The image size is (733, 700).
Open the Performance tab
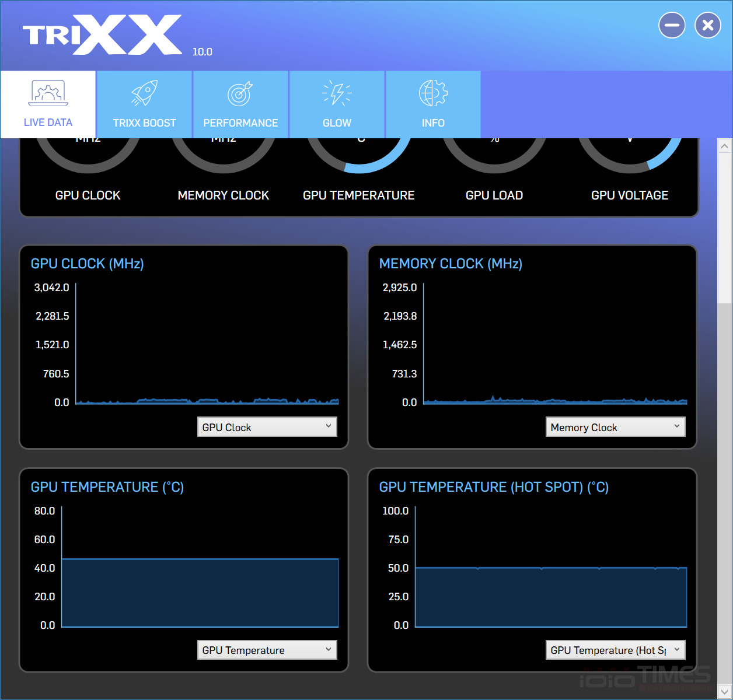[x=240, y=104]
